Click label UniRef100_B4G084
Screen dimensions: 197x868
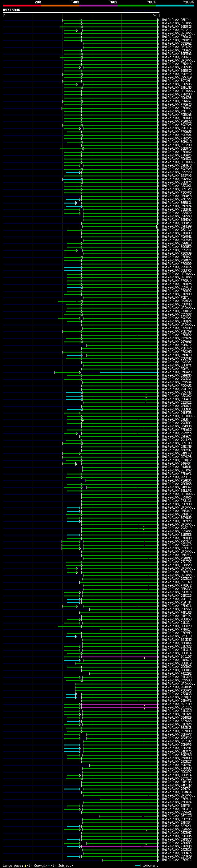[177, 464]
